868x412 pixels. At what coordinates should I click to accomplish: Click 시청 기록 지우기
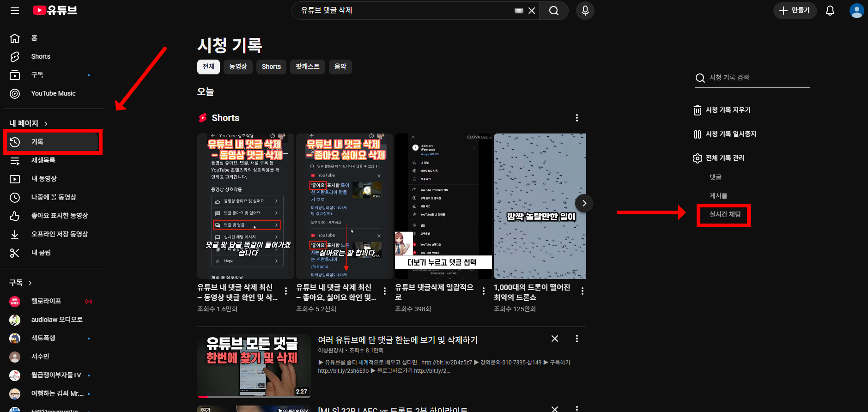pyautogui.click(x=722, y=110)
